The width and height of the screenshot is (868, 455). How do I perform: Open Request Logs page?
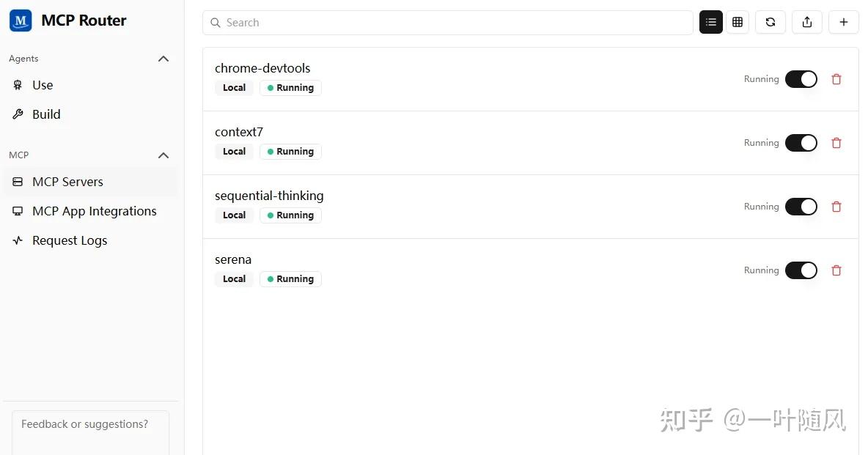pyautogui.click(x=70, y=240)
